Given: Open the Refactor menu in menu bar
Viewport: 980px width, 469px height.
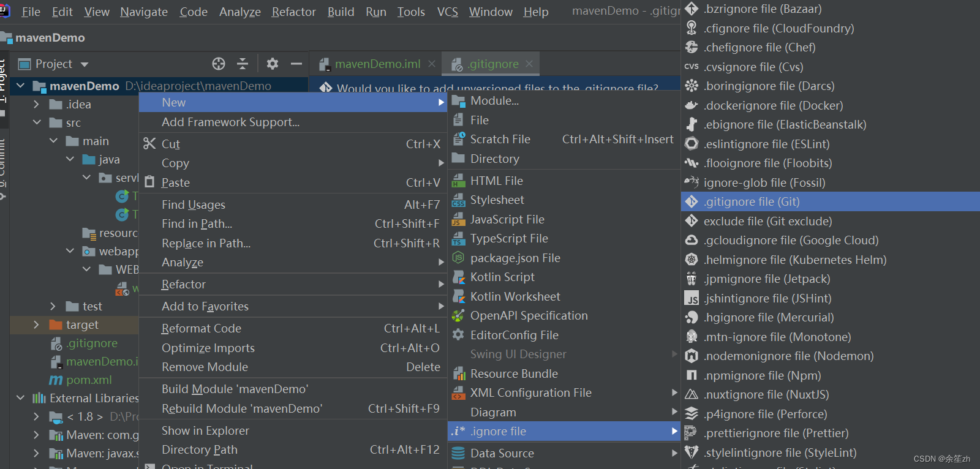Looking at the screenshot, I should pos(294,12).
